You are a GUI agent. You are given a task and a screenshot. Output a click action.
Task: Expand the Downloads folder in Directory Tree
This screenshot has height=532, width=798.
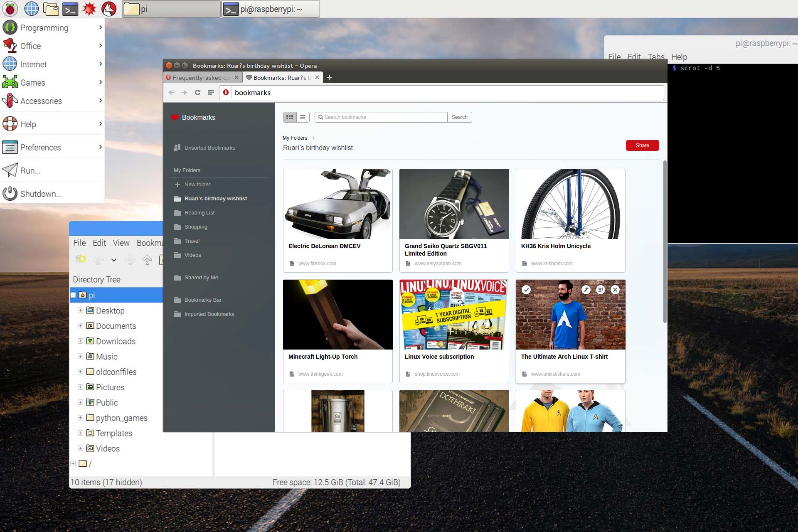tap(80, 341)
